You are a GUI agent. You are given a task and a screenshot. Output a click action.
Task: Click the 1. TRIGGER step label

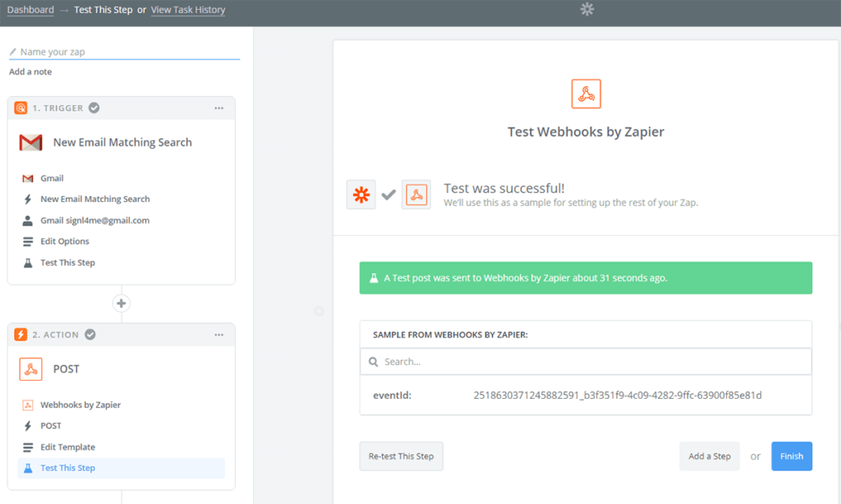click(x=58, y=108)
